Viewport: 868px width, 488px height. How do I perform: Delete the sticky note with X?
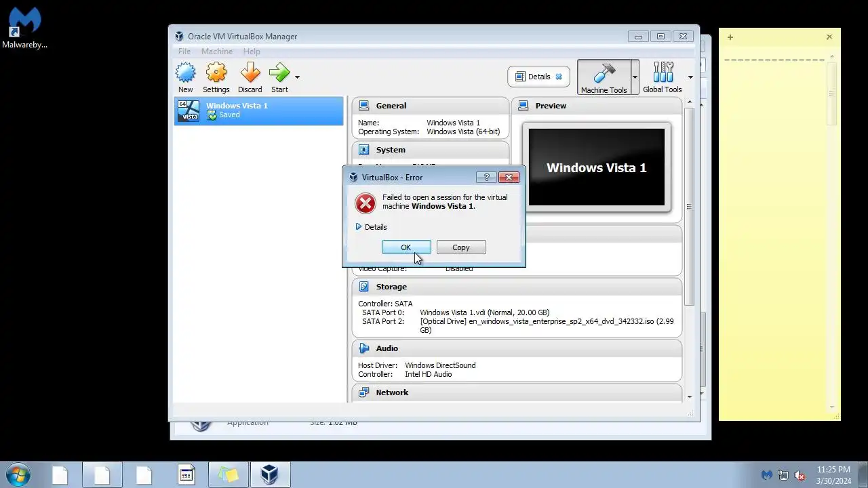pos(829,37)
